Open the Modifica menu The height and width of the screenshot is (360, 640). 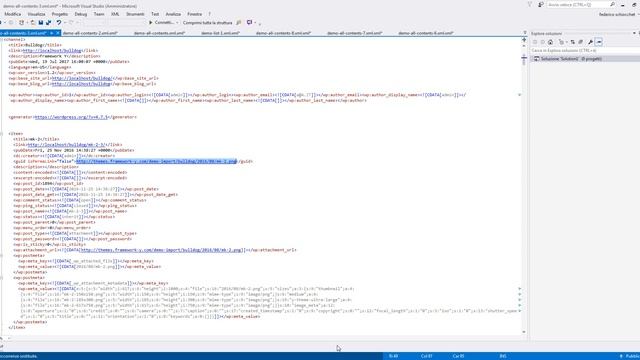tap(12, 14)
